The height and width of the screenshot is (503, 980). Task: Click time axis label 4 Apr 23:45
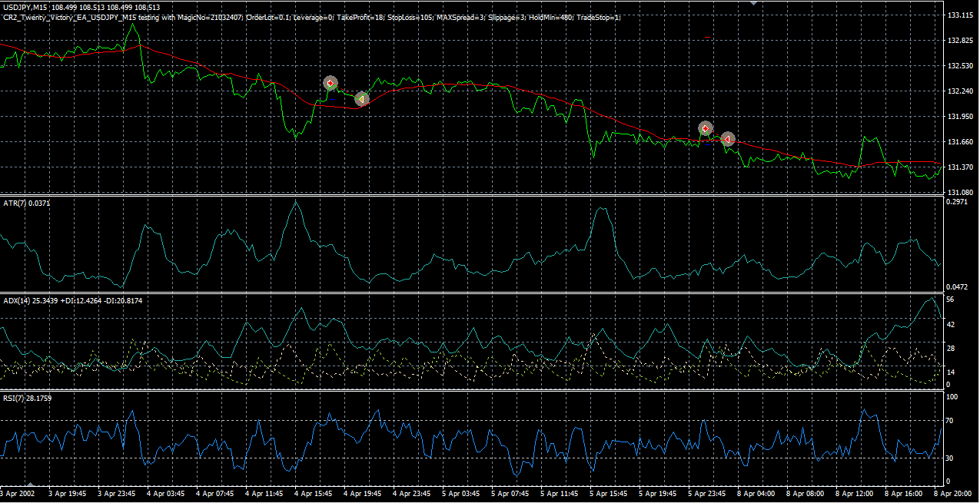pyautogui.click(x=411, y=494)
